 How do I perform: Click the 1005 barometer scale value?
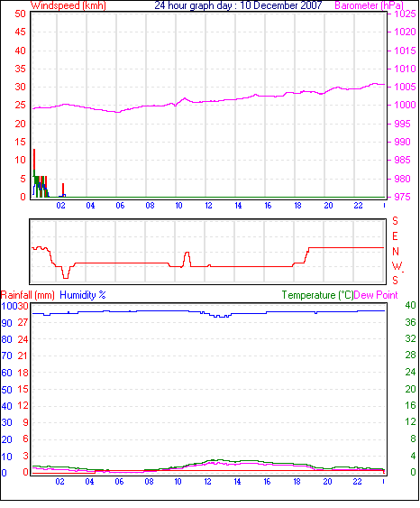point(405,87)
